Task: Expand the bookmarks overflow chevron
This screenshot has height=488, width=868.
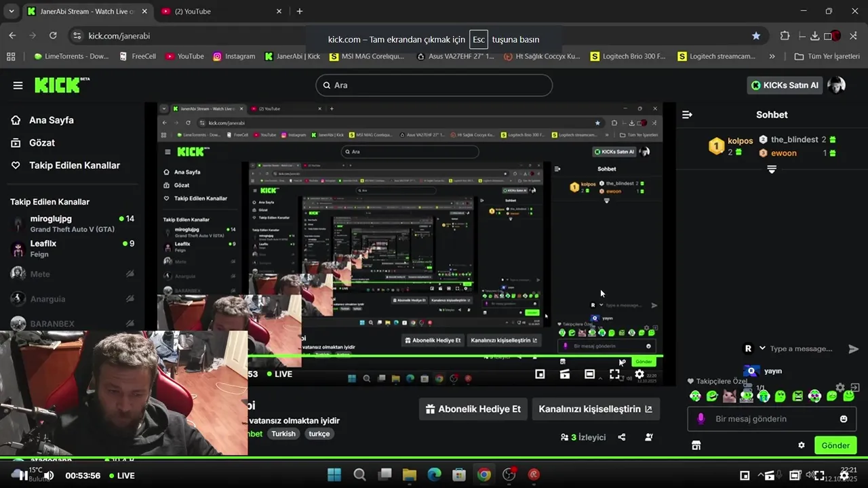Action: point(772,56)
